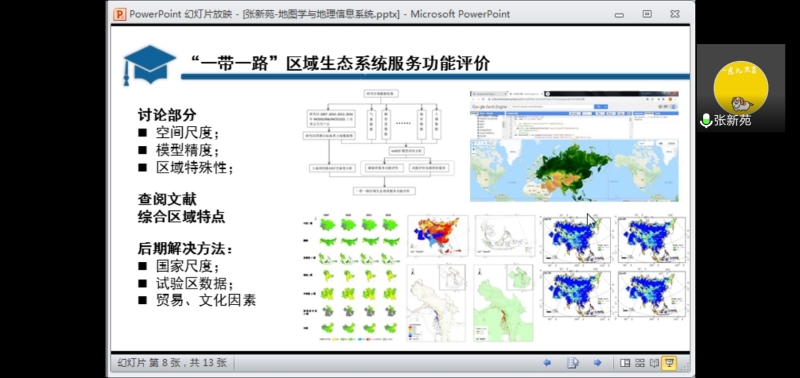Select the highlighted Slide Show view button
Image resolution: width=800 pixels, height=378 pixels.
coord(669,363)
